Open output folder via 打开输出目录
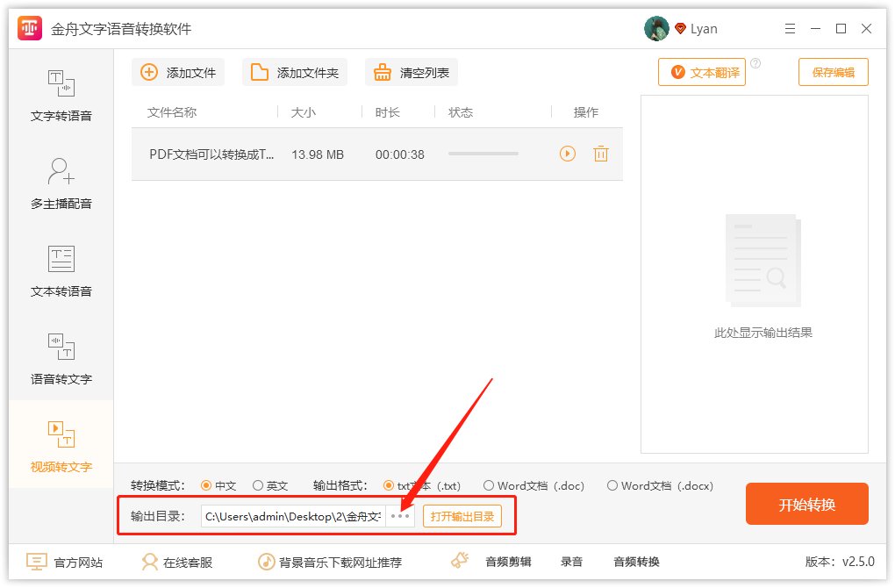The width and height of the screenshot is (895, 588). (x=462, y=516)
